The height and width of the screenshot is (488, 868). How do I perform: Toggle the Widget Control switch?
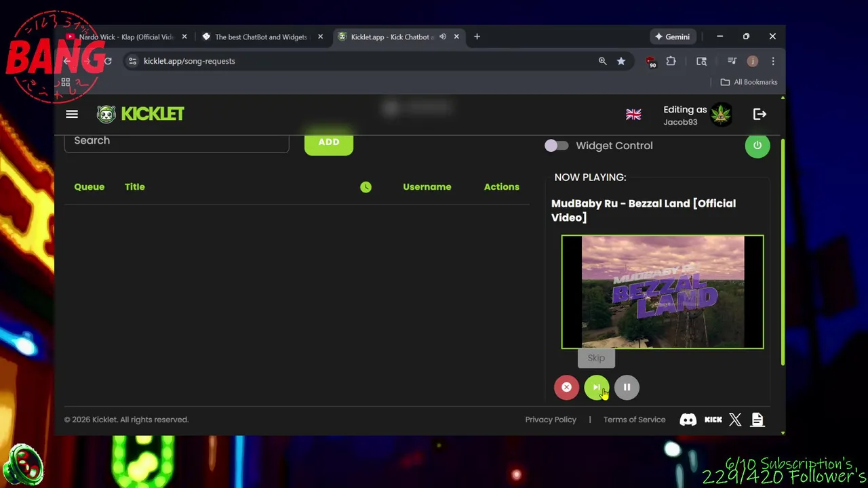pos(556,146)
